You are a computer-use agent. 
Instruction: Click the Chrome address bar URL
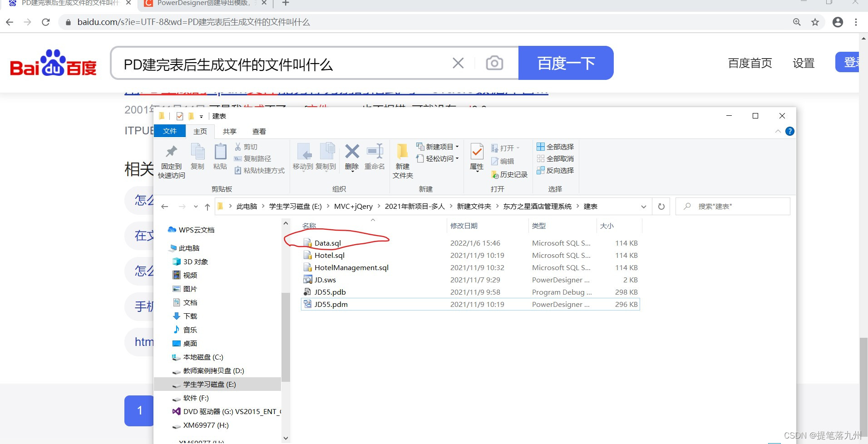point(194,22)
